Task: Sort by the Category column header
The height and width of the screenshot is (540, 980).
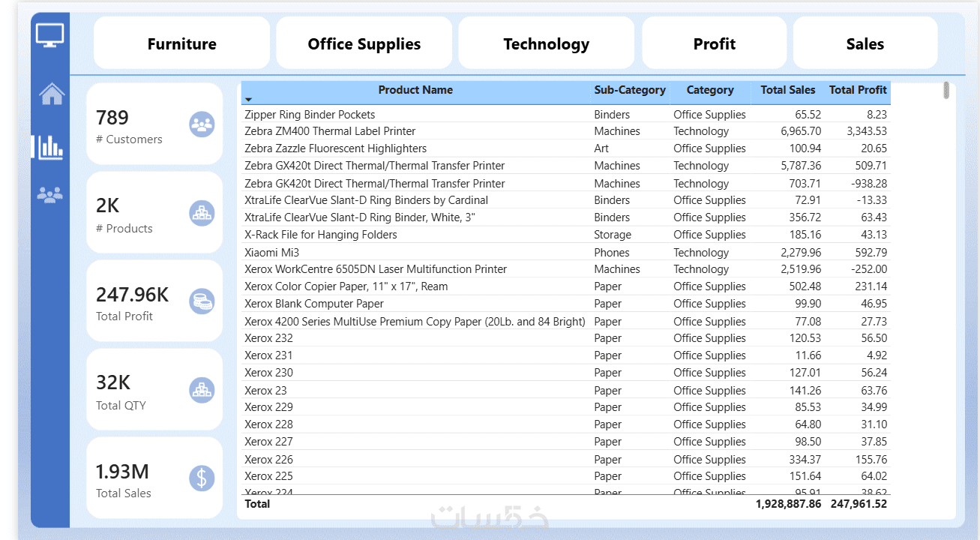Action: point(710,90)
